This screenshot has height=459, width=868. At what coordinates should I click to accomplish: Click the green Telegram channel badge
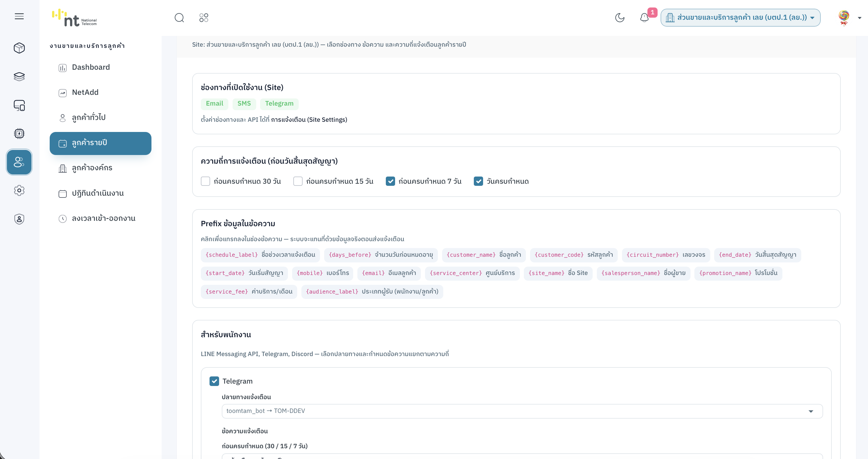click(x=279, y=104)
